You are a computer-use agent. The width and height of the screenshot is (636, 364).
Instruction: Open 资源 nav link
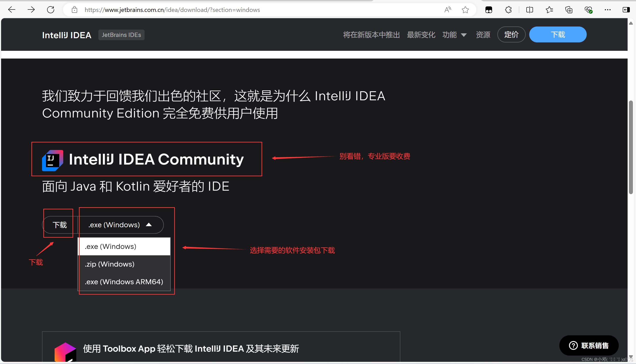pyautogui.click(x=483, y=34)
